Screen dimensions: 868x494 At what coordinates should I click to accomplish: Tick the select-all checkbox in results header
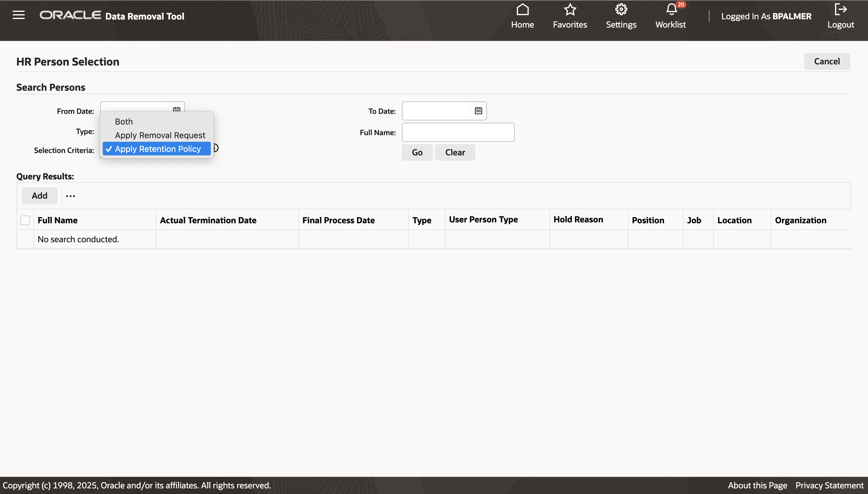[x=25, y=220]
